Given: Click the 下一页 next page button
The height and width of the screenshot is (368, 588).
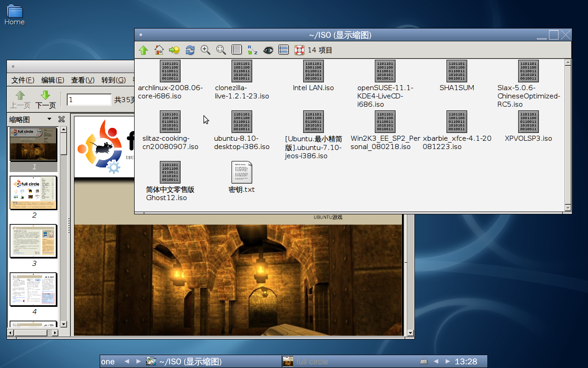Looking at the screenshot, I should [45, 100].
